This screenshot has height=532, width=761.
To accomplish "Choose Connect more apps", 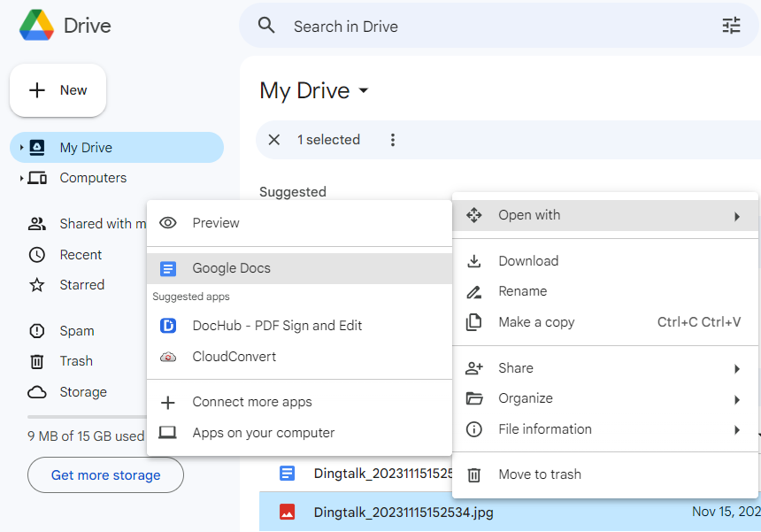I will 299,403.
